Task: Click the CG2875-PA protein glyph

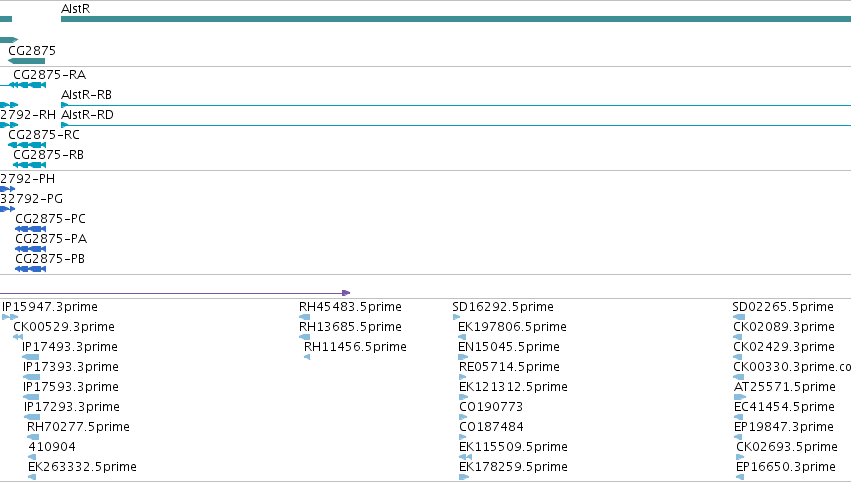Action: (30, 249)
